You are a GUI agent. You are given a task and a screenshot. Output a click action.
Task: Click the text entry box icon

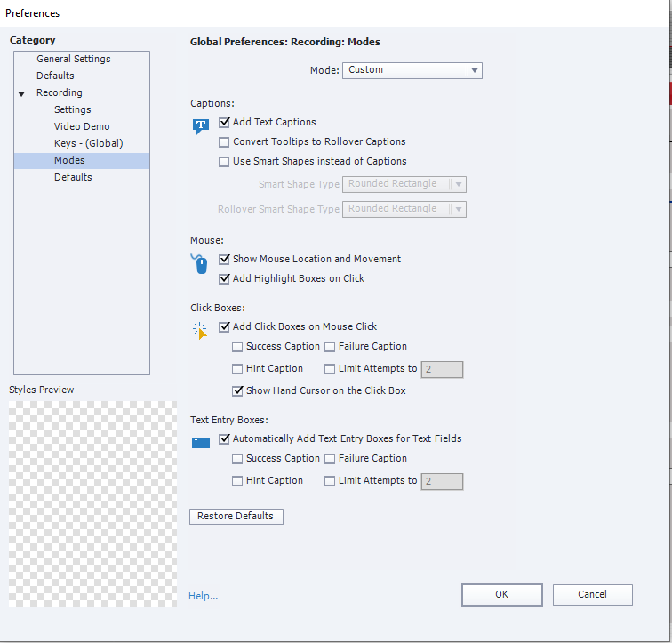(x=201, y=442)
